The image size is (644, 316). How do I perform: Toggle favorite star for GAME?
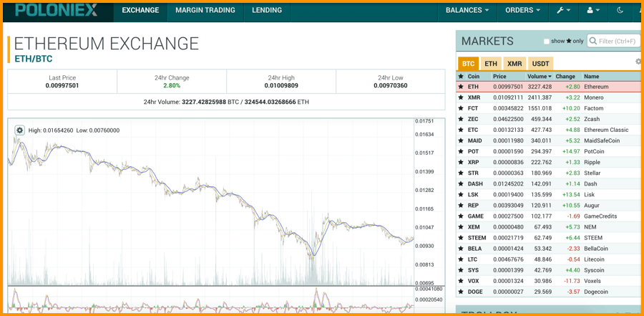(x=461, y=216)
